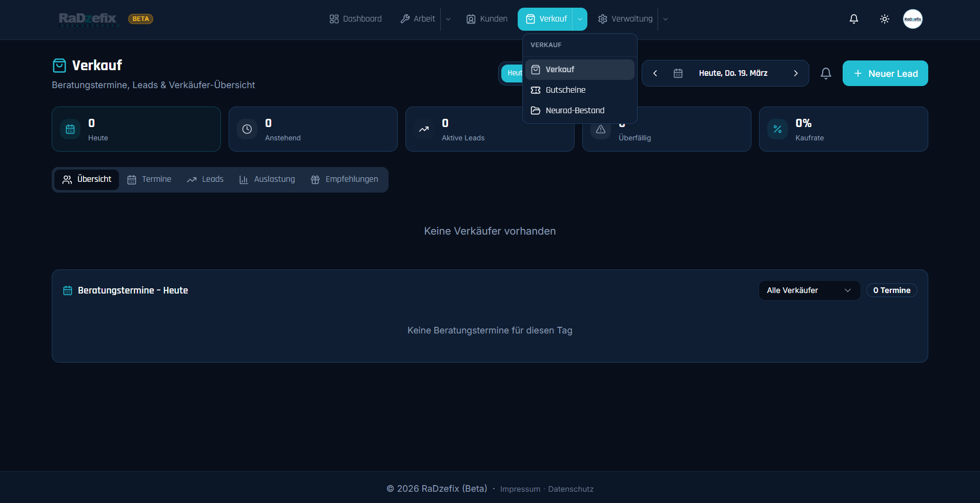The height and width of the screenshot is (503, 980).
Task: Toggle the light/dark theme sun icon
Action: tap(884, 19)
